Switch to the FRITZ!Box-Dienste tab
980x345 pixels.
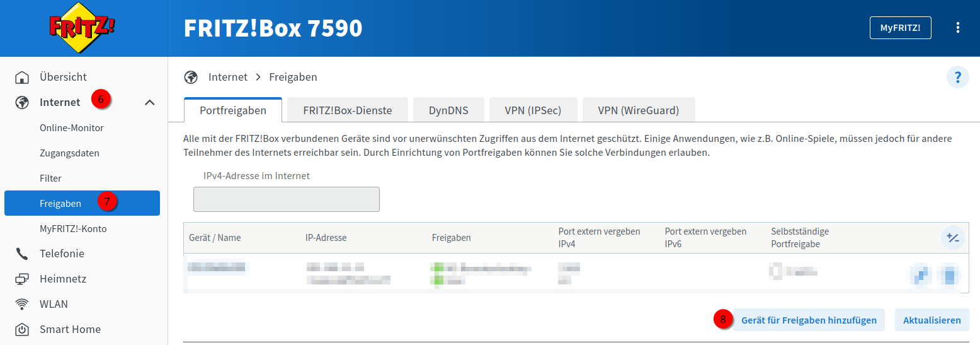[x=347, y=110]
